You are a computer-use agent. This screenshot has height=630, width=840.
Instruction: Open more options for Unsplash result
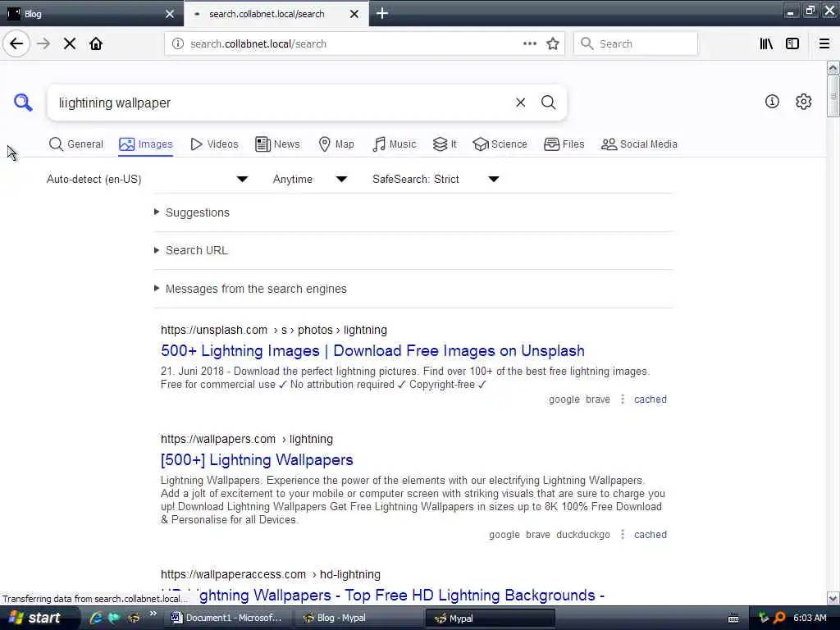coord(623,399)
